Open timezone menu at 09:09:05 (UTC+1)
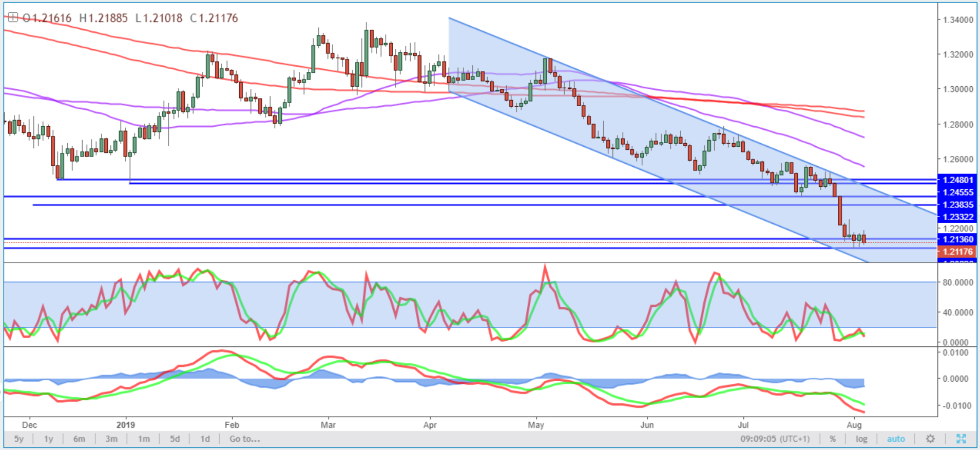This screenshot has width=980, height=450. tap(775, 439)
